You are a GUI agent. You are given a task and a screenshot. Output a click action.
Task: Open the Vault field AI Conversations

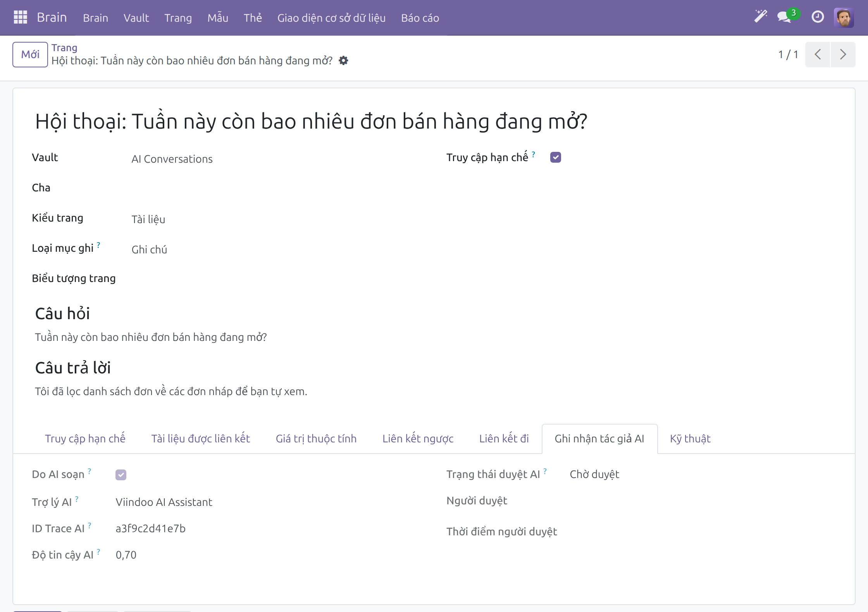172,159
